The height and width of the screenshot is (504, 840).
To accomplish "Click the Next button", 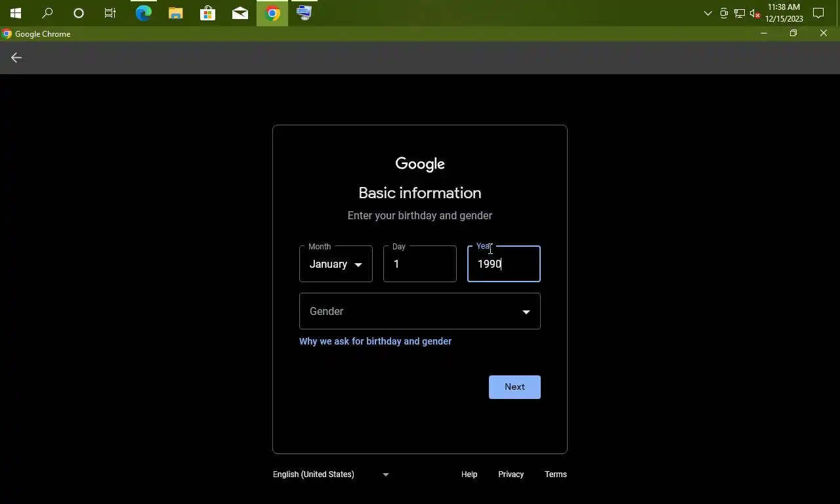I will pos(514,387).
